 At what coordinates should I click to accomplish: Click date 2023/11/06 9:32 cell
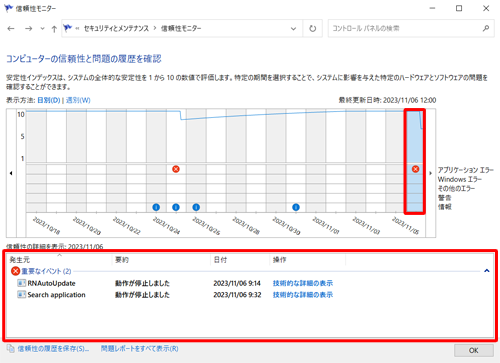237,295
